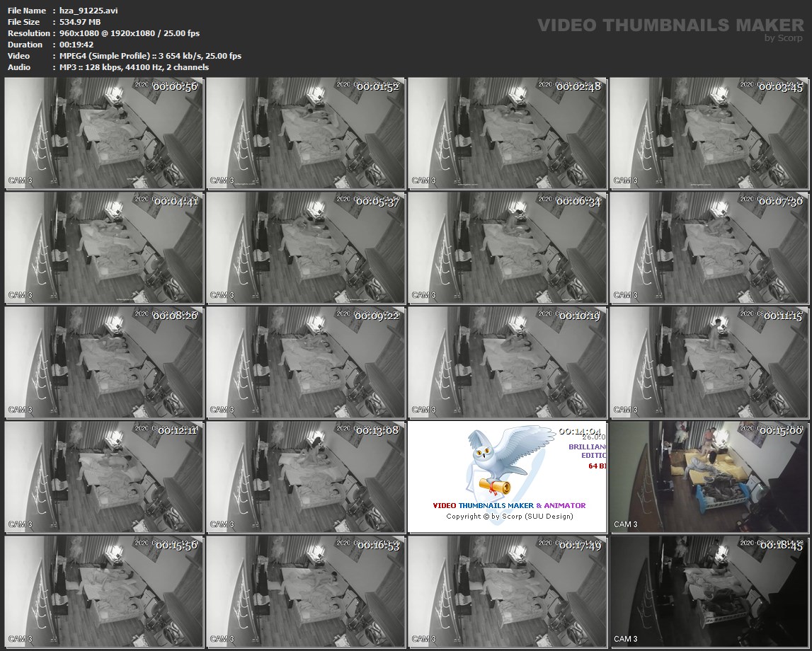Select the frame marked 00:13:08
The height and width of the screenshot is (651, 812).
tap(306, 477)
